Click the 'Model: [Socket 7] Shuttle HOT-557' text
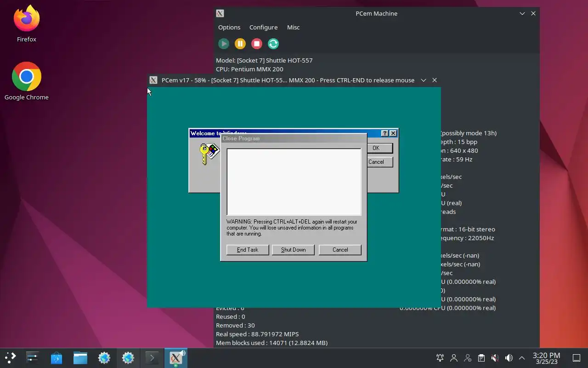The height and width of the screenshot is (368, 588). (264, 60)
